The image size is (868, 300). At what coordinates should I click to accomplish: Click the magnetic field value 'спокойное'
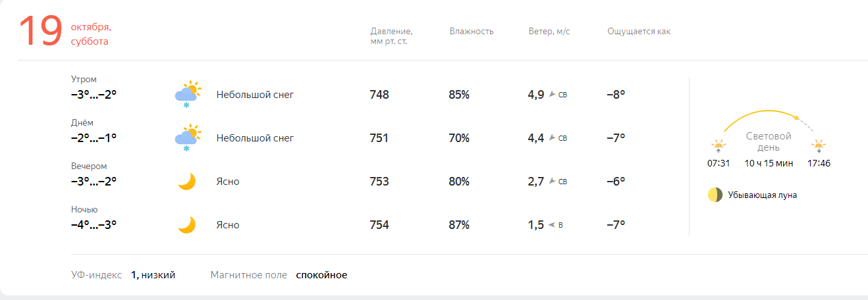point(321,275)
